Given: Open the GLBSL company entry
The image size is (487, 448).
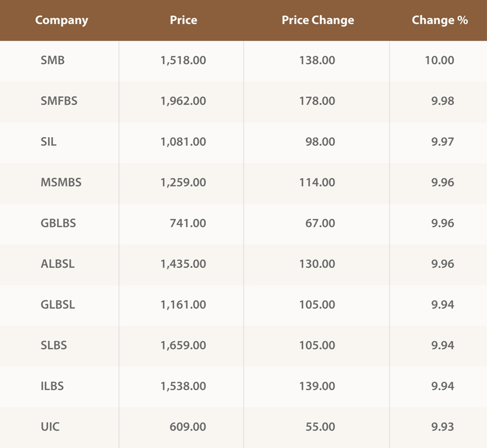Looking at the screenshot, I should [58, 305].
